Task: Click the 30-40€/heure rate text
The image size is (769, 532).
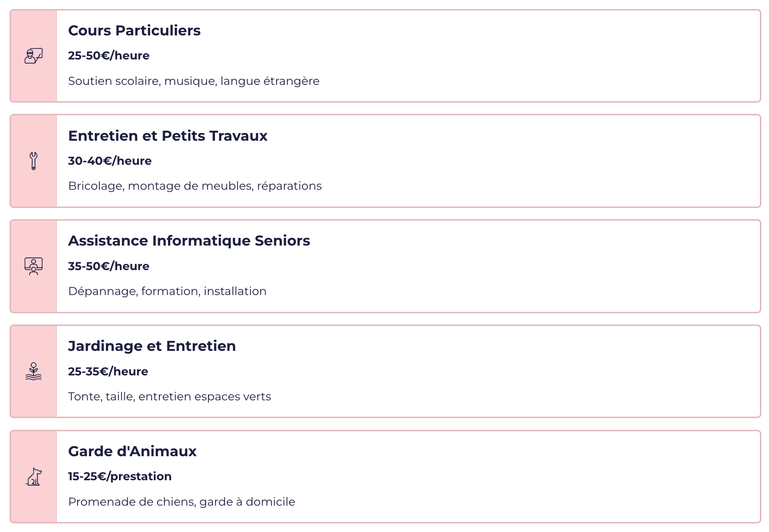Action: click(109, 161)
